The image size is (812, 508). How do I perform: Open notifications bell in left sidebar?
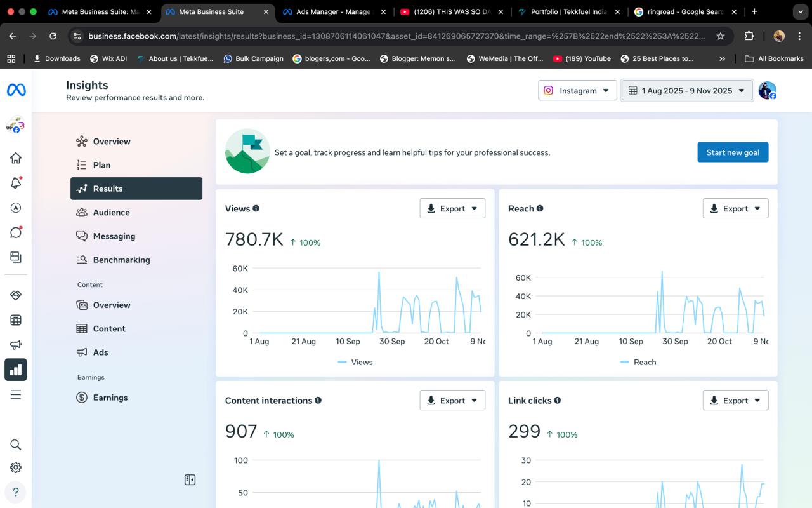tap(16, 183)
